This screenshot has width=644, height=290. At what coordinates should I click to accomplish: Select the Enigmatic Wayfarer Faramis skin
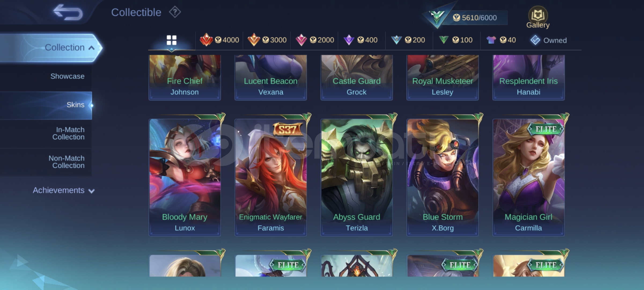(x=271, y=177)
